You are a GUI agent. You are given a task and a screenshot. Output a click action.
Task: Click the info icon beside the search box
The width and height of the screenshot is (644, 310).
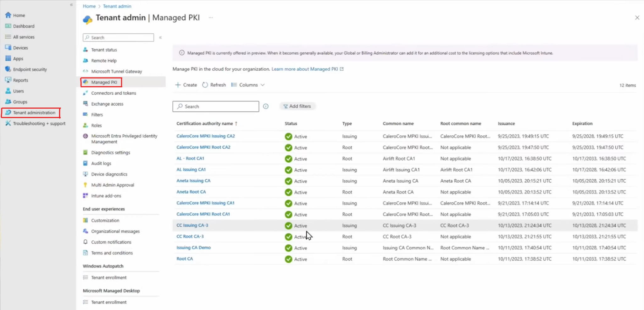266,106
